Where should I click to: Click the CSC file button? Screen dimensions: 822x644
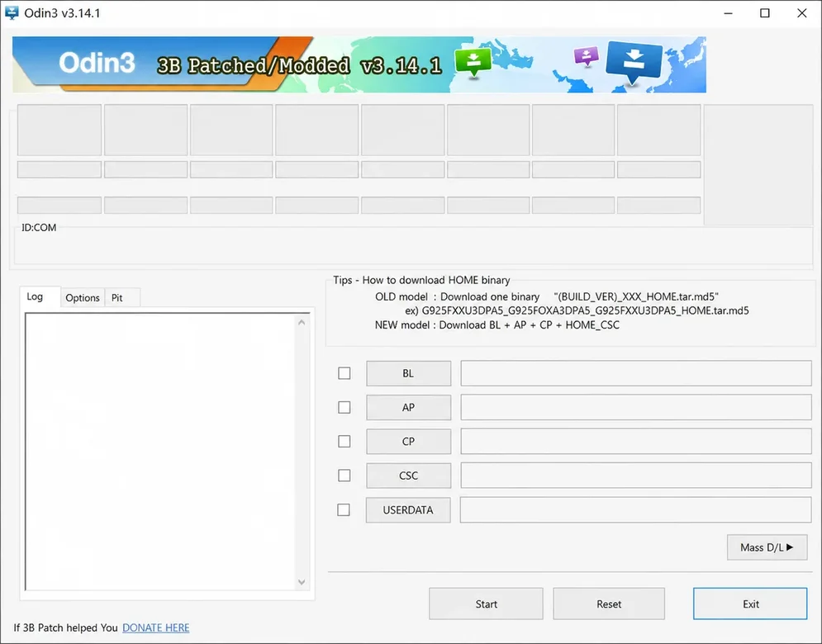tap(408, 476)
